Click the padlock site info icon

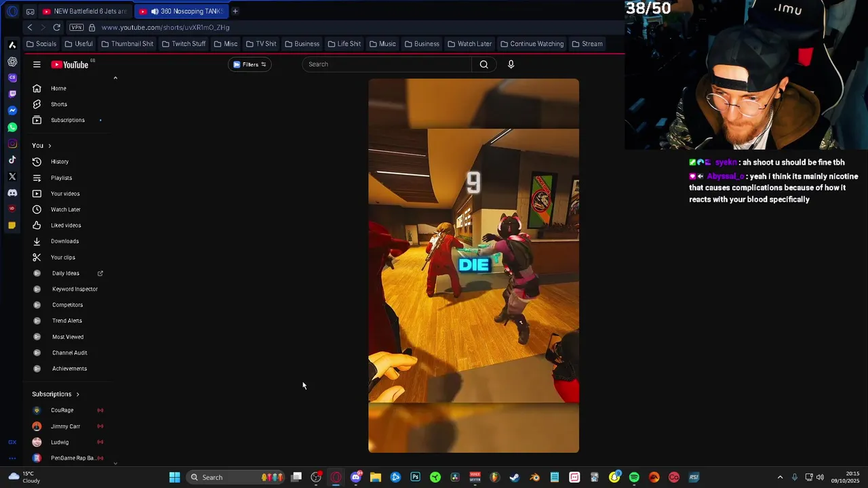(92, 27)
